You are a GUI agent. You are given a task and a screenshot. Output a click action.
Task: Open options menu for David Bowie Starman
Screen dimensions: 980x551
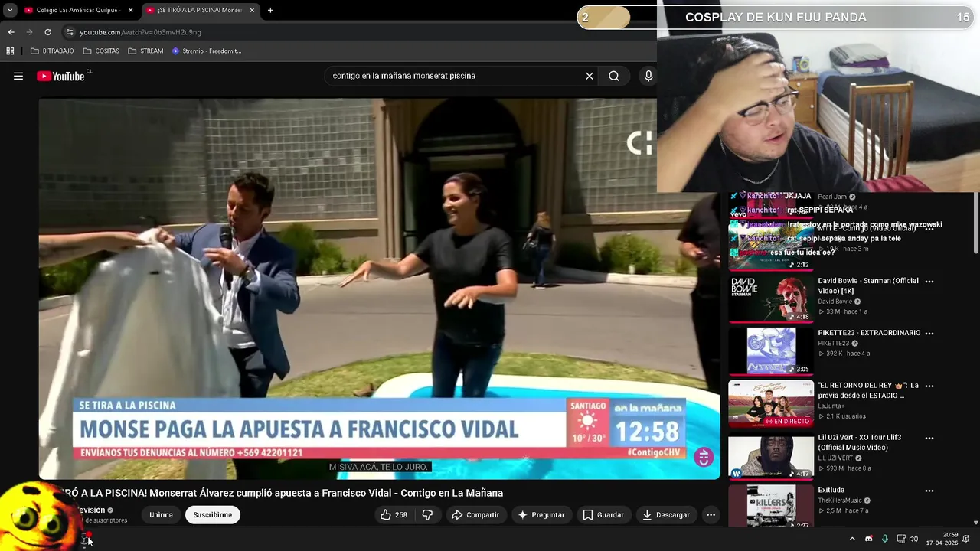point(929,282)
